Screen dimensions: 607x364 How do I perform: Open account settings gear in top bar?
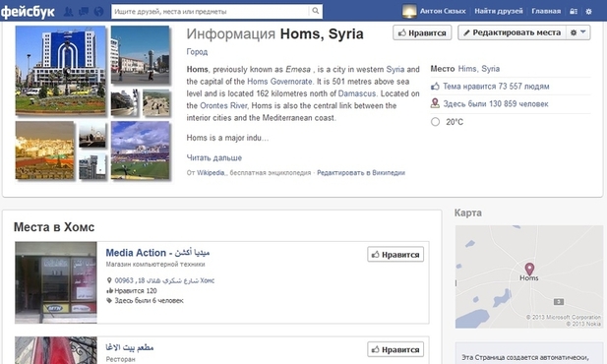coord(589,11)
